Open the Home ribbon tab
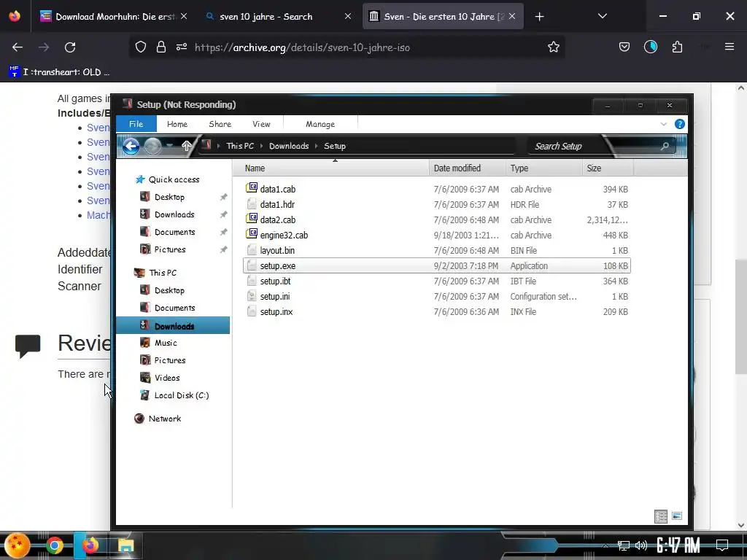The height and width of the screenshot is (560, 747). pos(177,124)
